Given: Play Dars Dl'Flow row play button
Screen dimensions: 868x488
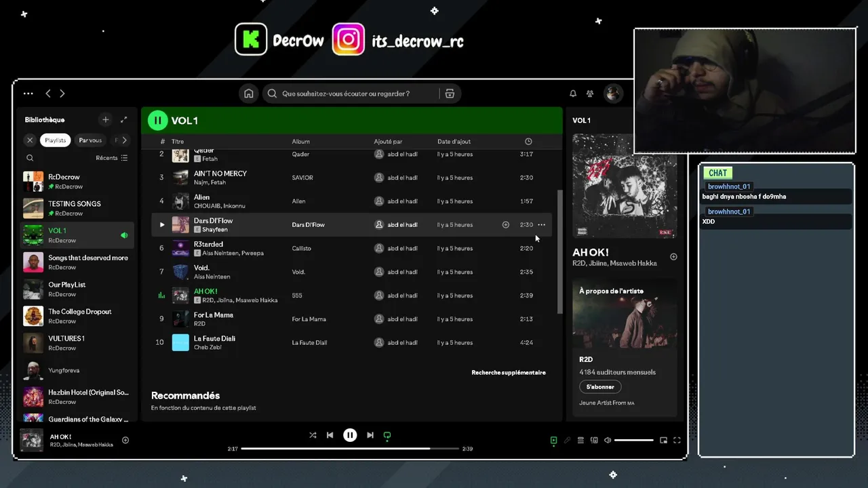Looking at the screenshot, I should [x=161, y=224].
